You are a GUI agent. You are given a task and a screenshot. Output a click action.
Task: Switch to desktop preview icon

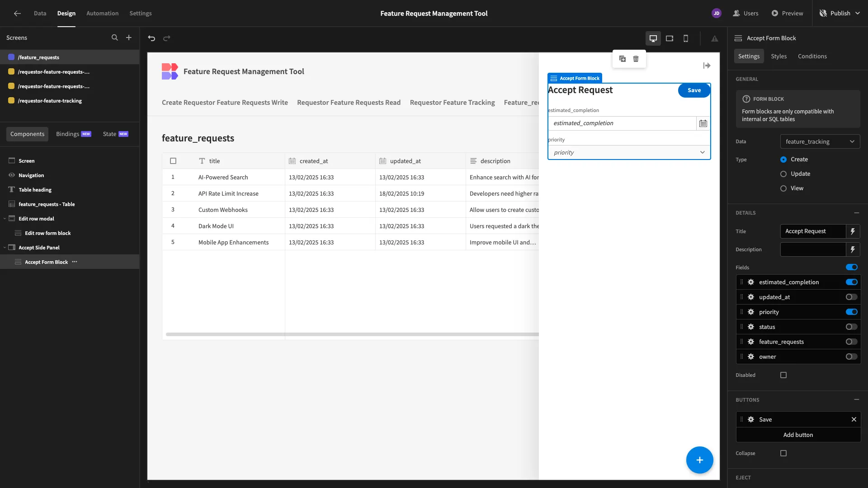(x=653, y=38)
